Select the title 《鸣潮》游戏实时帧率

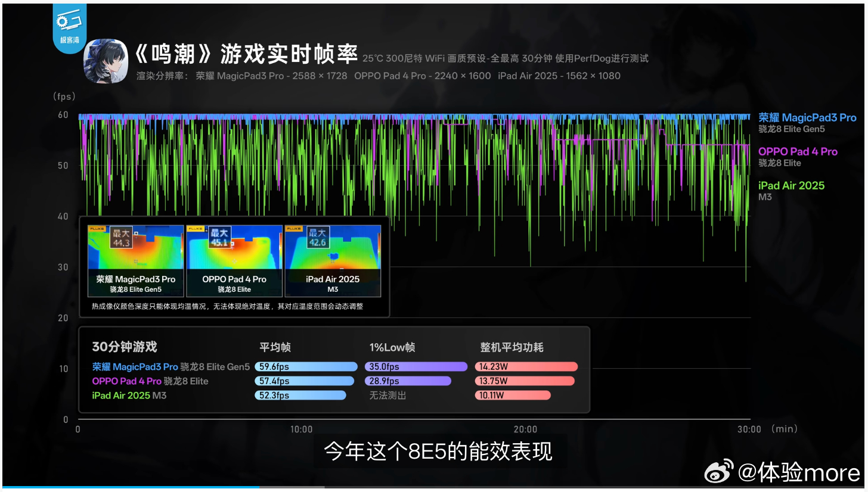point(246,55)
